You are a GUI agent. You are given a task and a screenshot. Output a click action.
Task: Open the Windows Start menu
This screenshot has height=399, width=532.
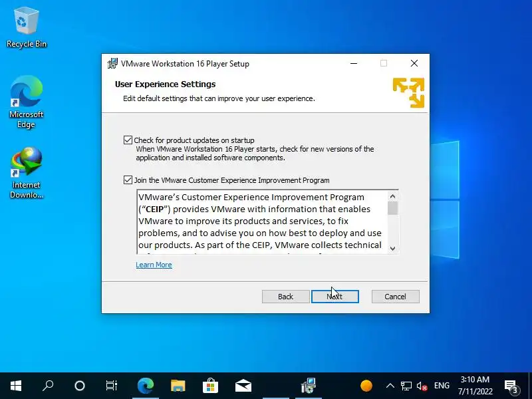pos(16,386)
